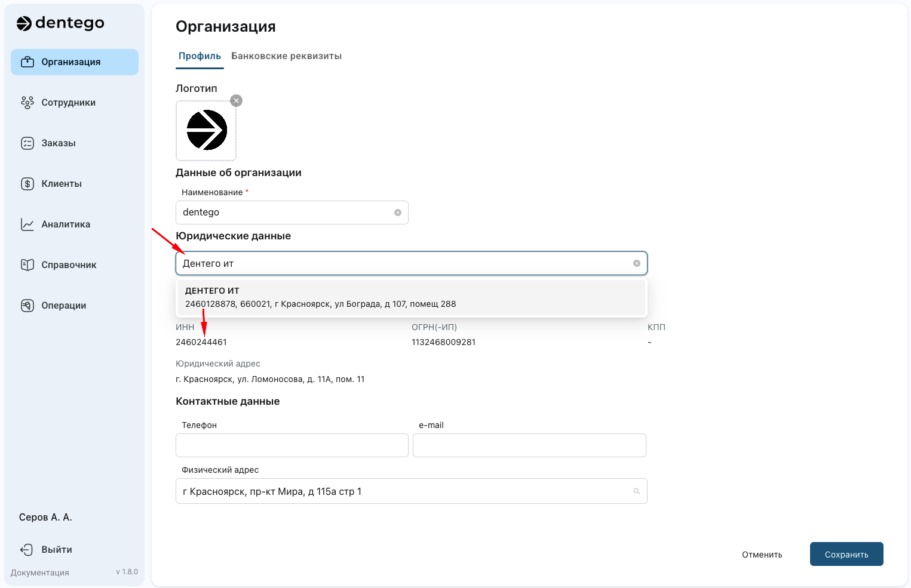911x588 pixels.
Task: Click the dentego logo in sidebar
Action: pos(61,23)
